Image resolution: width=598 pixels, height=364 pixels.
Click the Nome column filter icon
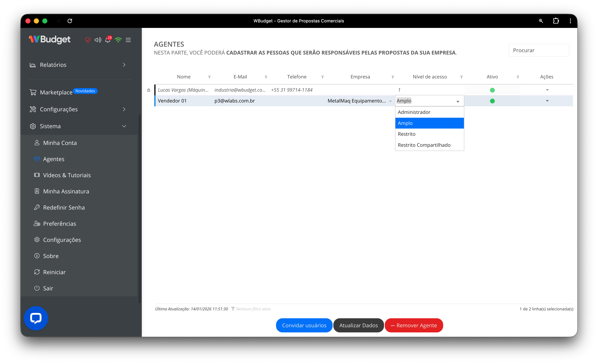tap(209, 77)
